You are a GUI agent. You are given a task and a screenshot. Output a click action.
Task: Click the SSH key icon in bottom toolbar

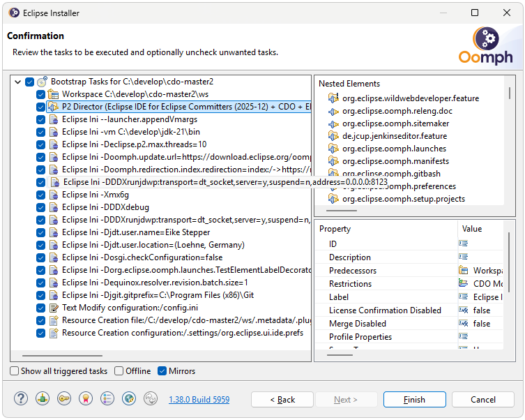click(x=64, y=399)
